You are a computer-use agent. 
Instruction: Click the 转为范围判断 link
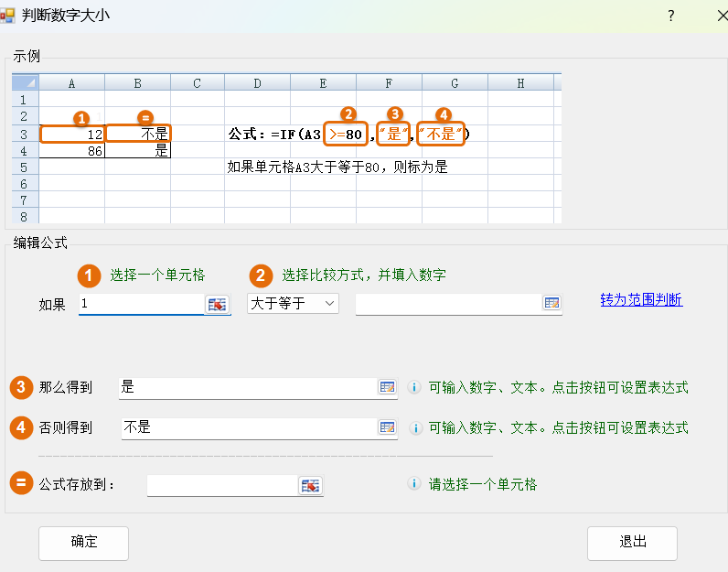point(641,300)
